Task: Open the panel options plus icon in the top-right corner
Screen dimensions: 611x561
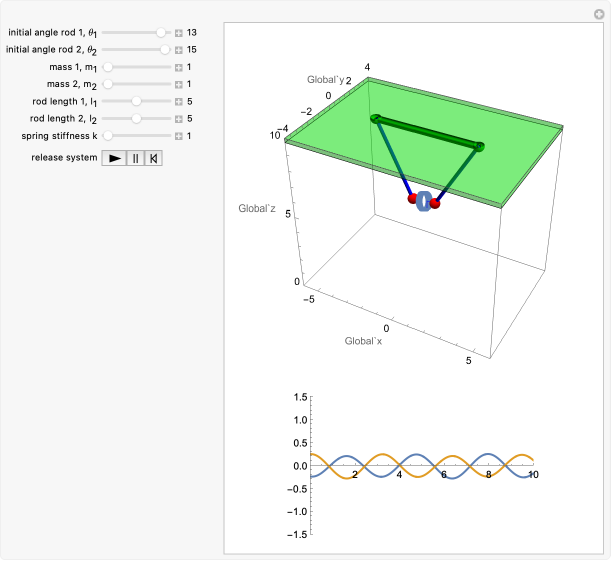Action: tap(598, 12)
